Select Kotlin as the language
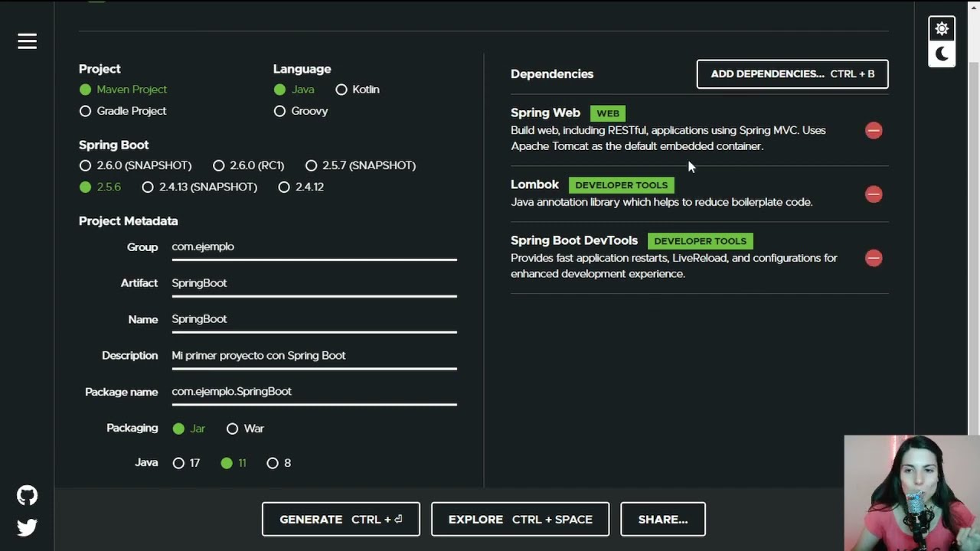This screenshot has height=551, width=980. click(x=358, y=90)
